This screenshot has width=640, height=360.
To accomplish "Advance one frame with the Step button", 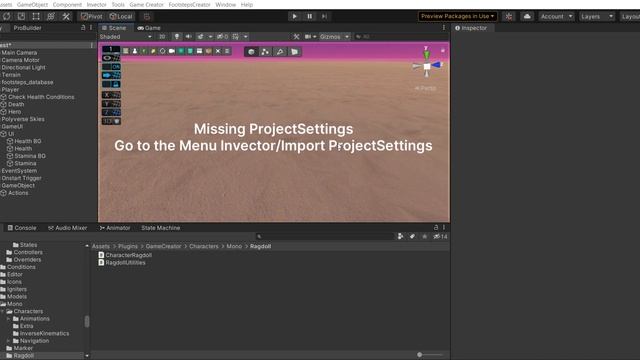I will coord(324,16).
